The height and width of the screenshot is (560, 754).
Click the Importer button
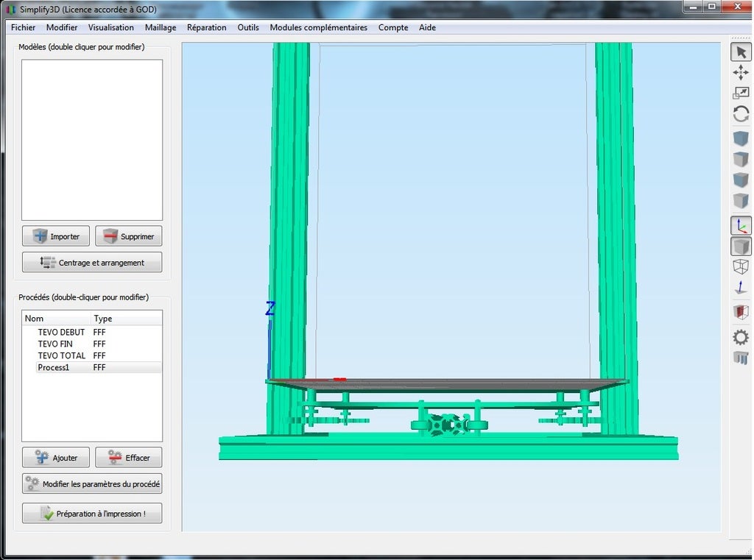point(56,236)
